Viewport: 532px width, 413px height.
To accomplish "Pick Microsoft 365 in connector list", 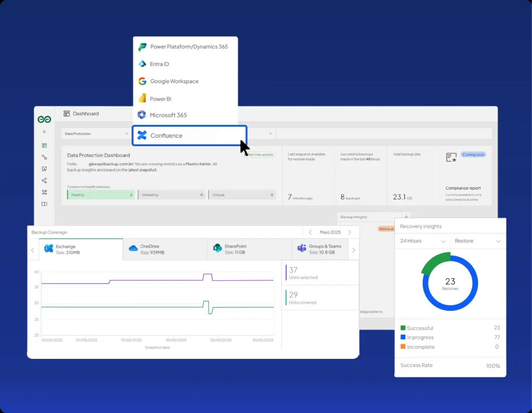I will [168, 115].
